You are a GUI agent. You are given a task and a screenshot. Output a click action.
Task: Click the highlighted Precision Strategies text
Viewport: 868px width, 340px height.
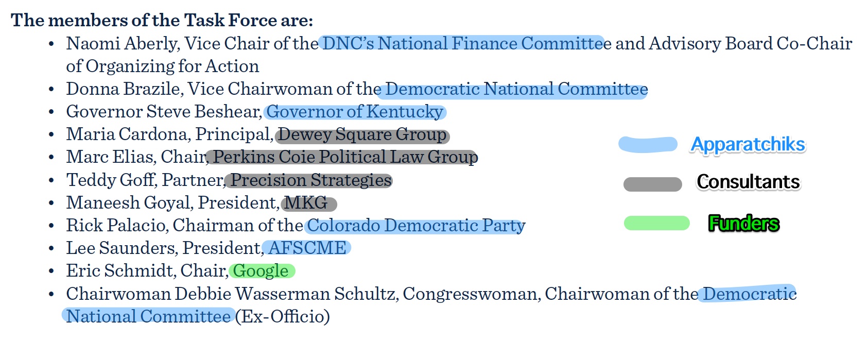pos(311,180)
